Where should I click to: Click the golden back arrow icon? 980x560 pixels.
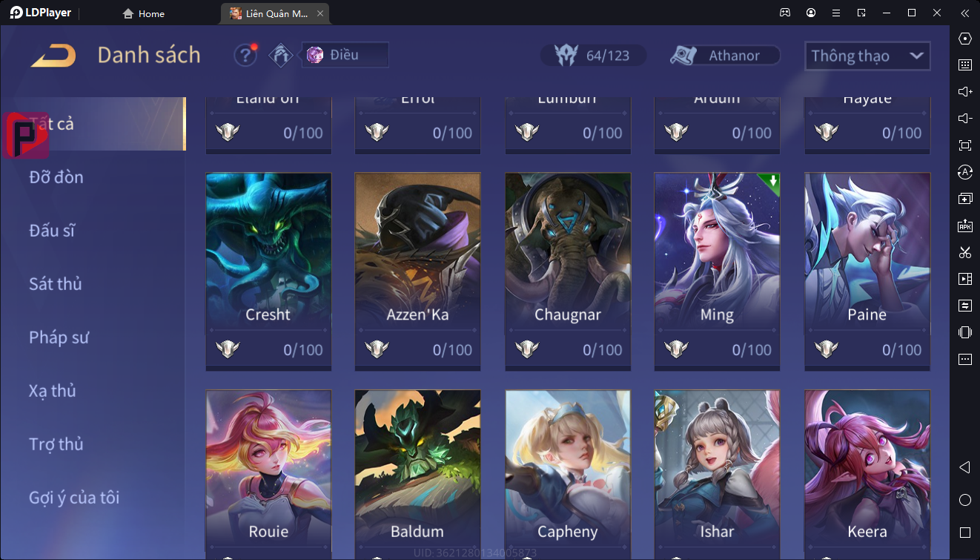tap(53, 56)
